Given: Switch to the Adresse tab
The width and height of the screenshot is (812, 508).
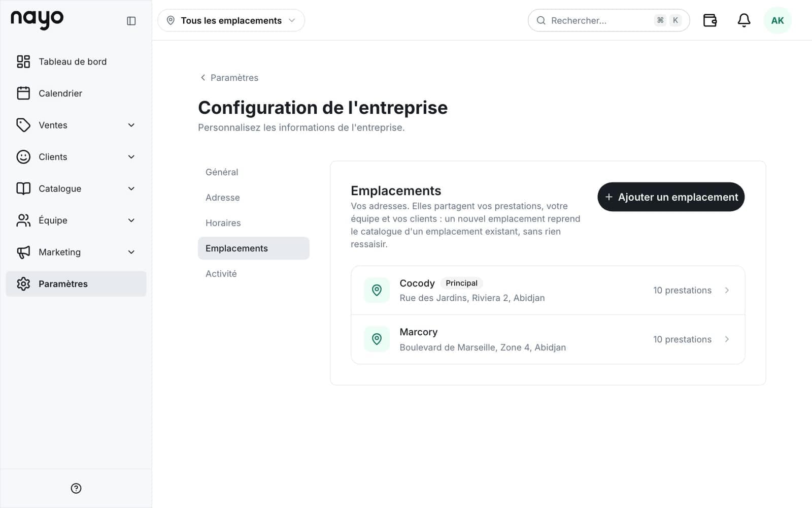Looking at the screenshot, I should (x=253, y=198).
